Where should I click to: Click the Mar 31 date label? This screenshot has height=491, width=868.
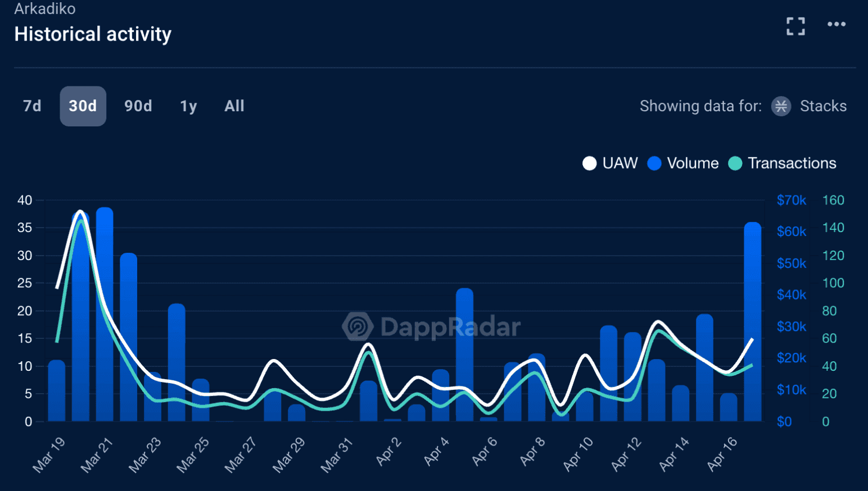point(337,454)
